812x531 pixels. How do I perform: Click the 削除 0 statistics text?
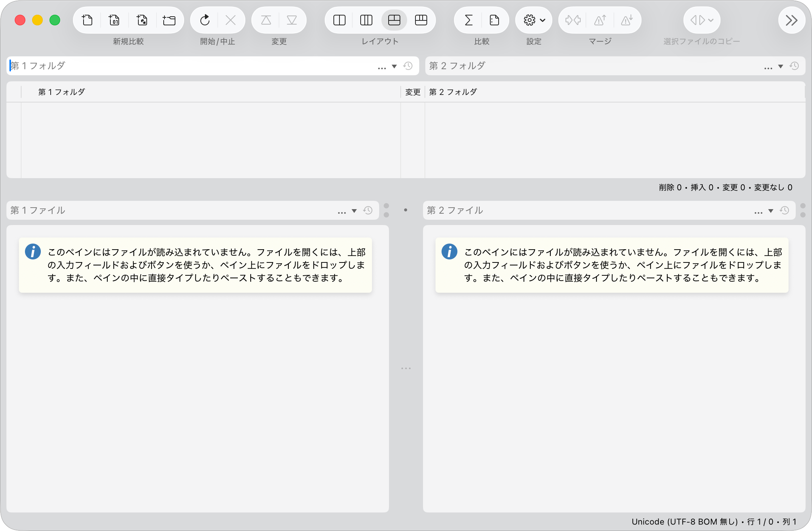670,187
